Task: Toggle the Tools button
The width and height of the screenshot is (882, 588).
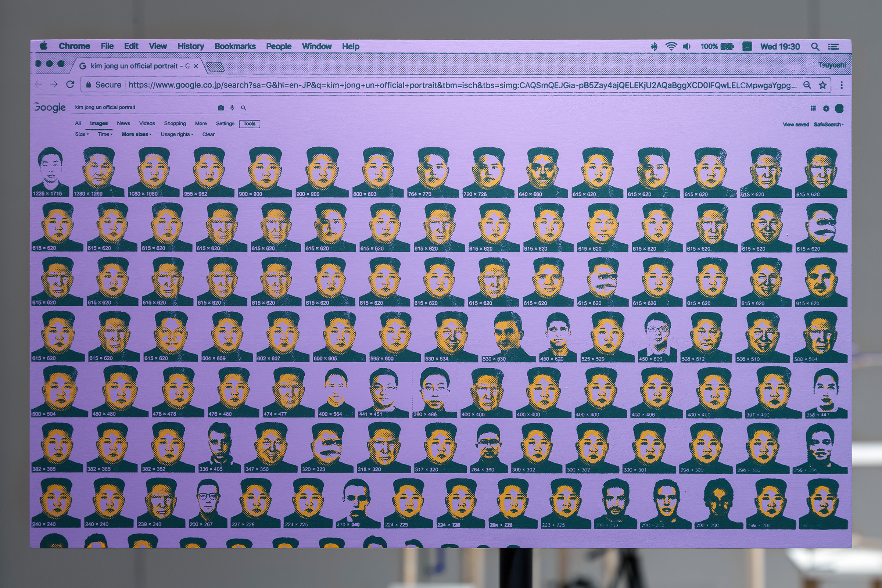Action: click(250, 124)
